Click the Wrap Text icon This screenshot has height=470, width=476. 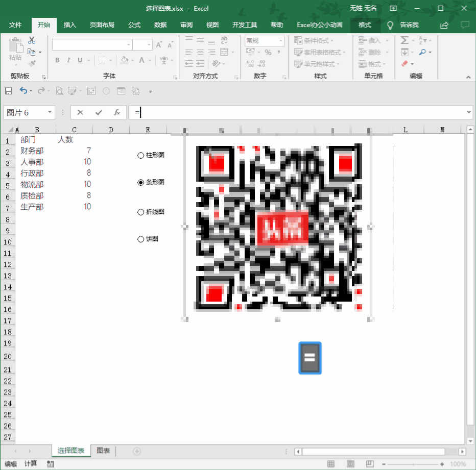(224, 40)
